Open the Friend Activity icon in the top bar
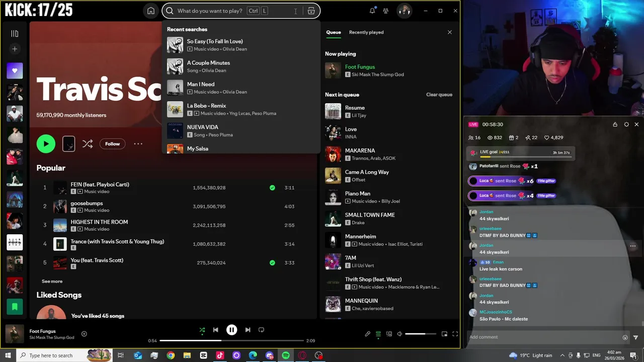This screenshot has height=362, width=644. pos(385,11)
